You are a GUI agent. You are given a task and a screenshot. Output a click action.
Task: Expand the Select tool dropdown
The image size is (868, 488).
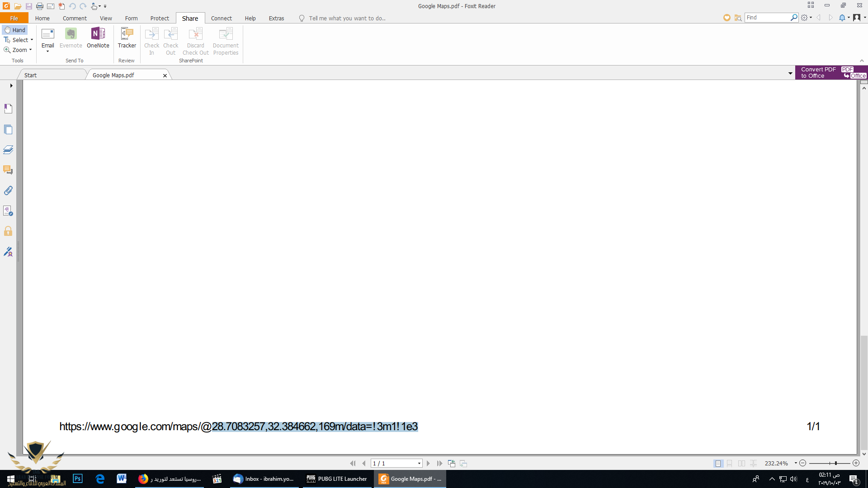click(x=32, y=40)
